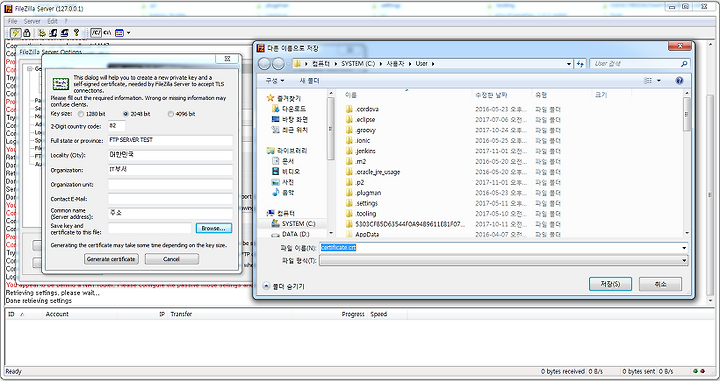Click the users toolbar icon in FileZilla Server
This screenshot has height=381, width=720.
click(53, 33)
